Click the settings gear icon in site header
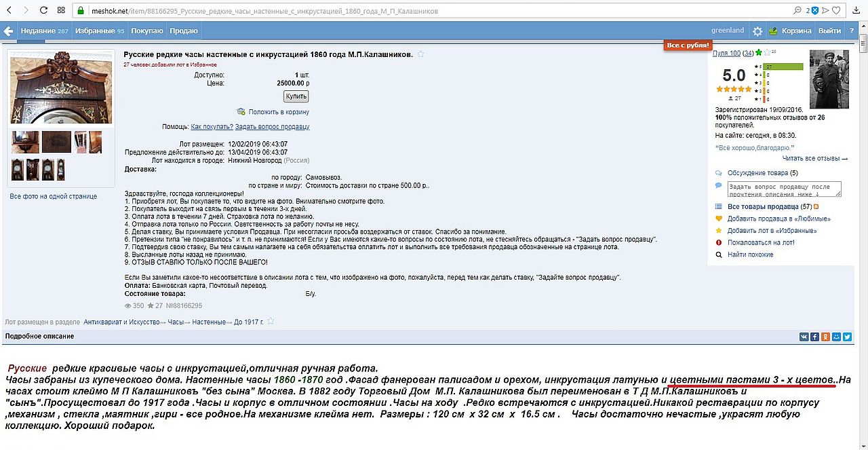The width and height of the screenshot is (868, 450). [x=757, y=31]
